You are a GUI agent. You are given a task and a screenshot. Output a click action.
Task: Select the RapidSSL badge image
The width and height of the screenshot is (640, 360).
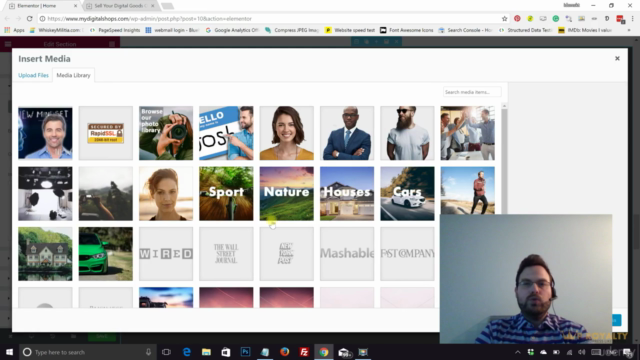(106, 133)
